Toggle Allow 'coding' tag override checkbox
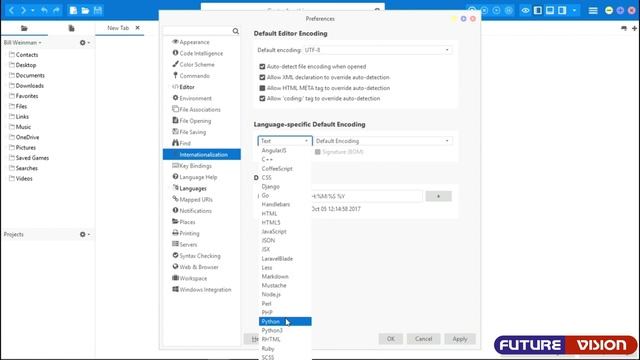 pos(262,98)
